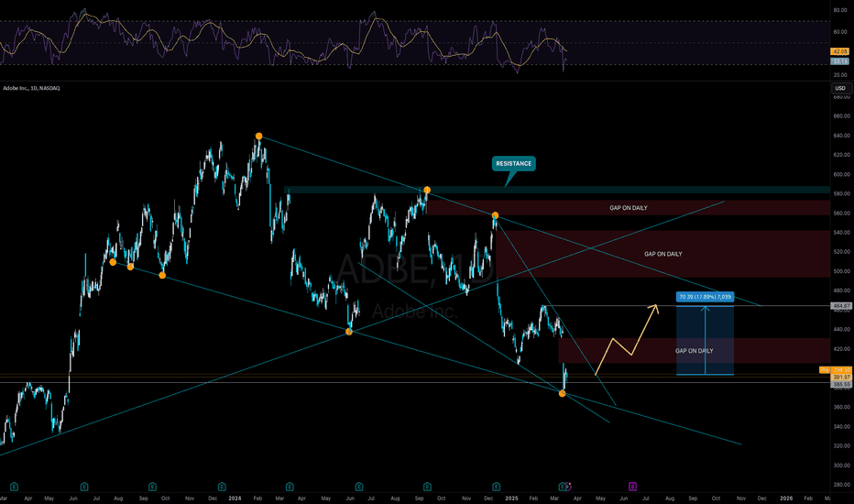The image size is (854, 504).
Task: Open the USD currency selector
Action: pos(840,88)
